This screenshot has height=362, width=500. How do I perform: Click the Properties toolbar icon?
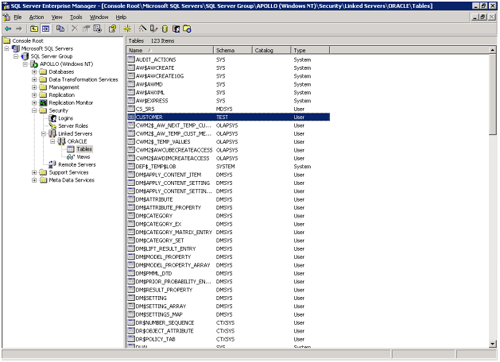86,29
